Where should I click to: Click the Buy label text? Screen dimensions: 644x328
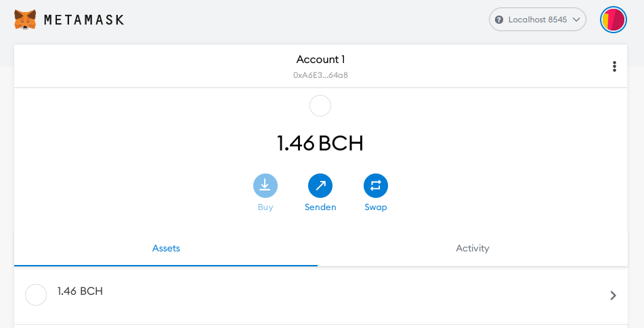pyautogui.click(x=265, y=207)
